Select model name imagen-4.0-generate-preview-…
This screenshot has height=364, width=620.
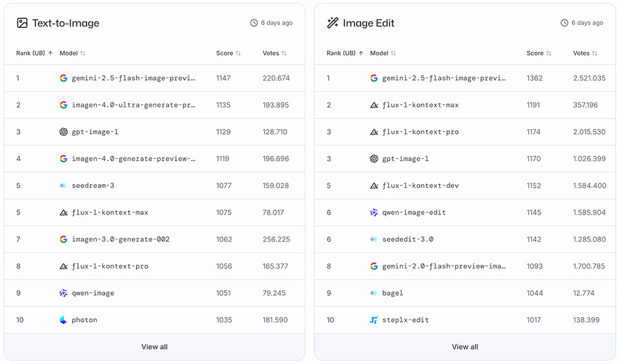[134, 159]
